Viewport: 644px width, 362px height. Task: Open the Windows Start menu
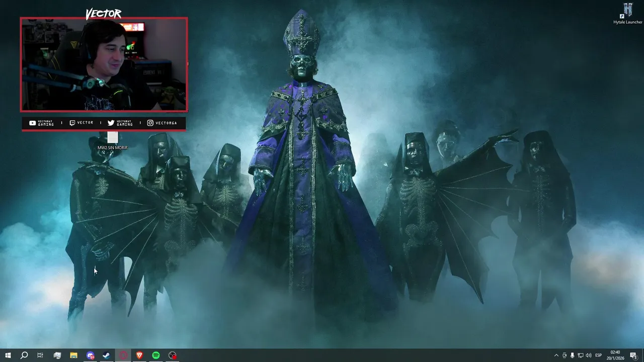click(8, 355)
